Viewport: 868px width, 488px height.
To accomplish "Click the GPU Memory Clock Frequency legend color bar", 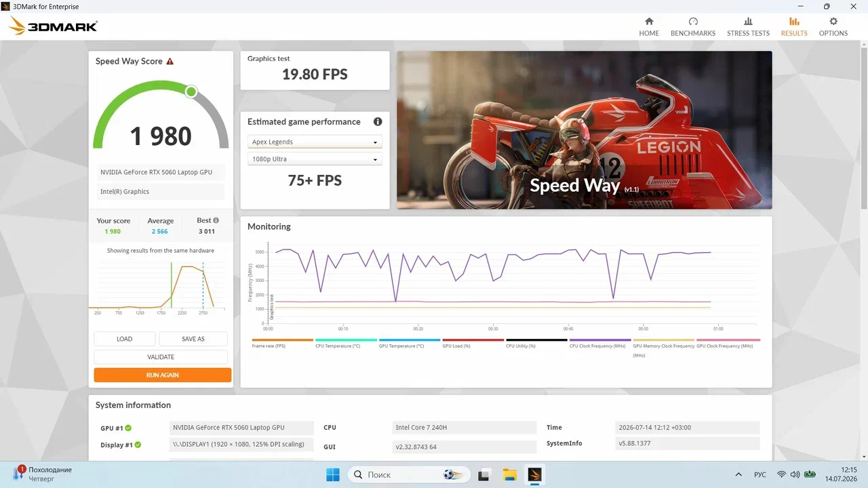I will [664, 340].
